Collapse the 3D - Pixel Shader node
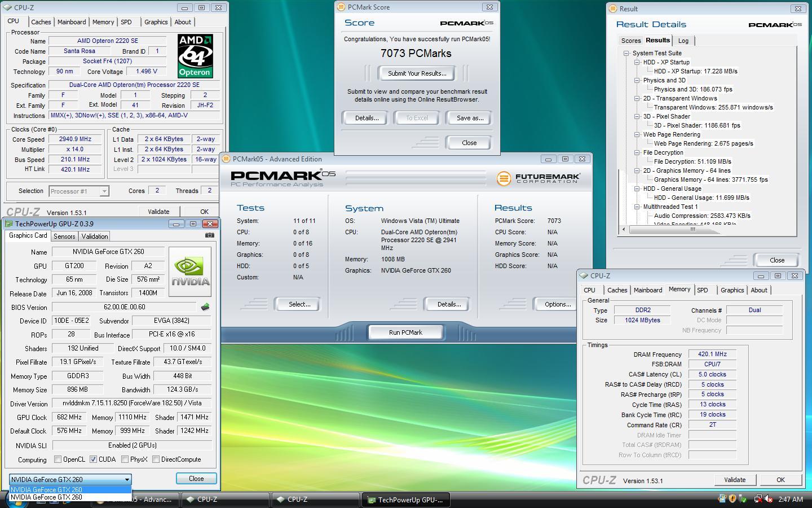The height and width of the screenshot is (508, 812). click(x=637, y=116)
